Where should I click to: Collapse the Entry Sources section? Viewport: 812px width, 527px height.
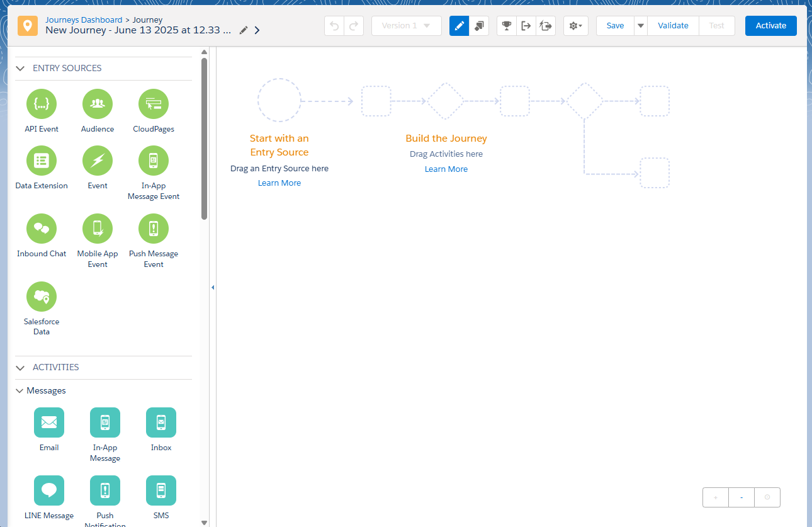(x=21, y=68)
